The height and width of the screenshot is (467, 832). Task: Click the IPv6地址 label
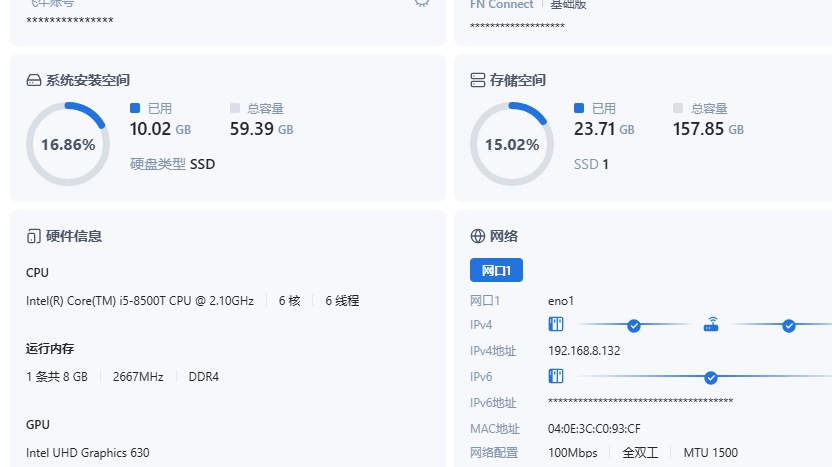click(x=493, y=403)
